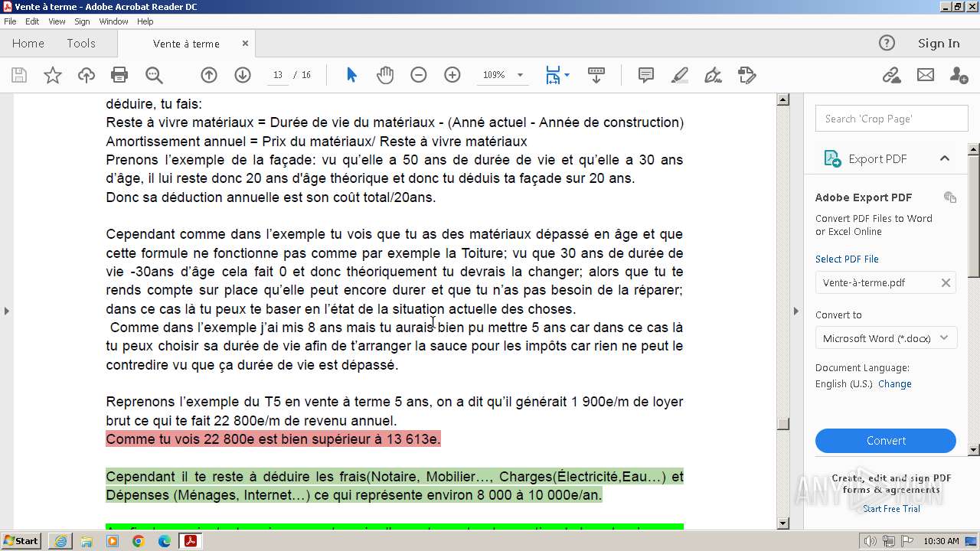The height and width of the screenshot is (551, 980).
Task: Click the Save file icon
Action: 19,75
